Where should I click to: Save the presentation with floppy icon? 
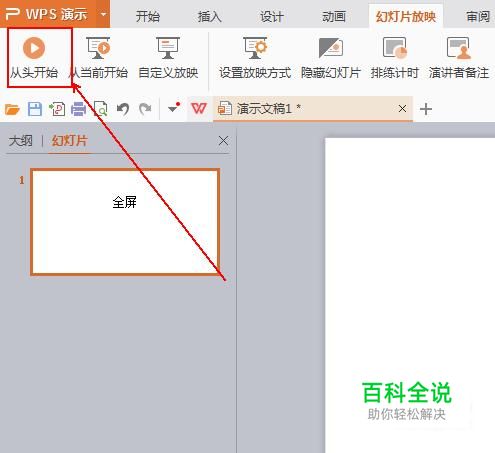coord(35,109)
